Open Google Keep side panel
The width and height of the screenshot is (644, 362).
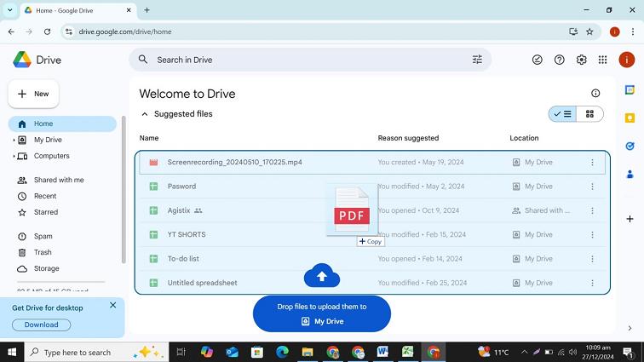click(630, 118)
